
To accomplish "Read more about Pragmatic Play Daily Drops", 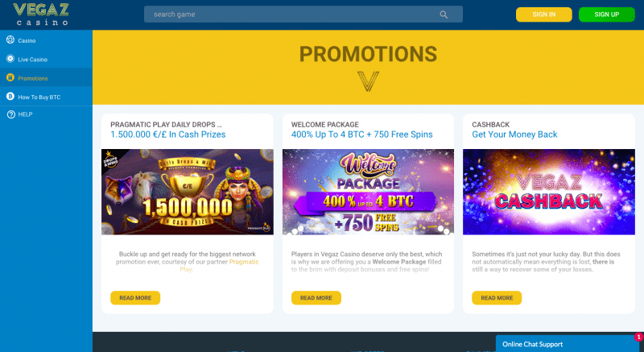I will click(x=135, y=298).
